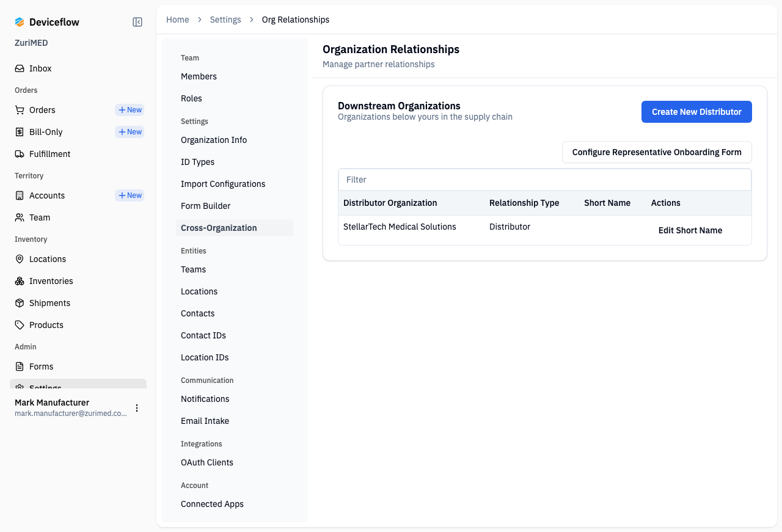Click Create New Distributor button

[x=696, y=112]
